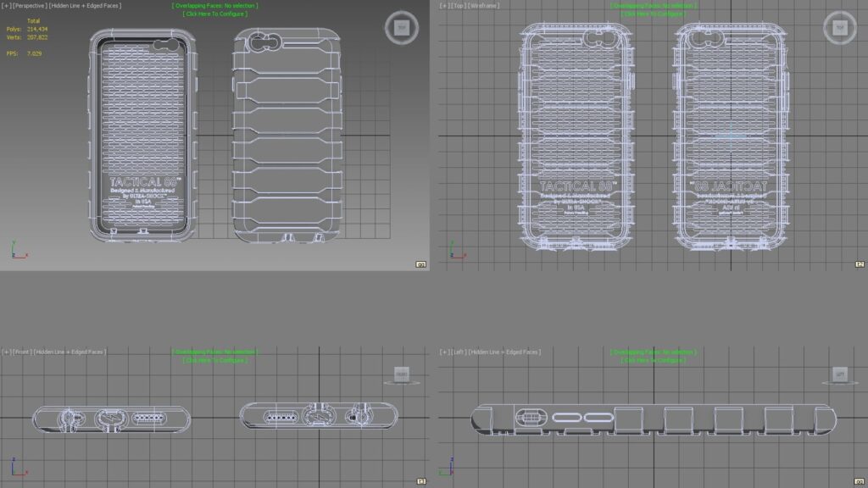Open the Left view label menu
Viewport: 868px width, 488px height.
coord(459,352)
